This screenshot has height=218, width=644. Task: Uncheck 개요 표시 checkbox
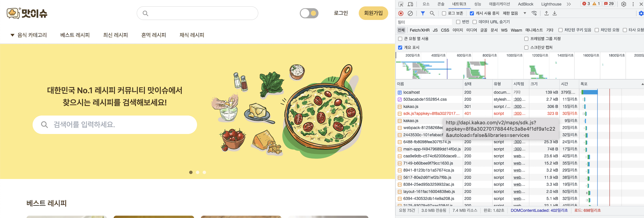tap(400, 48)
